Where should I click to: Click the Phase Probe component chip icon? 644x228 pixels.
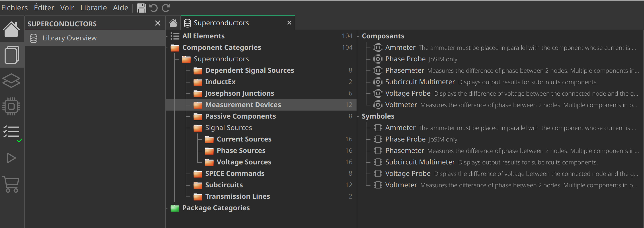tap(378, 59)
